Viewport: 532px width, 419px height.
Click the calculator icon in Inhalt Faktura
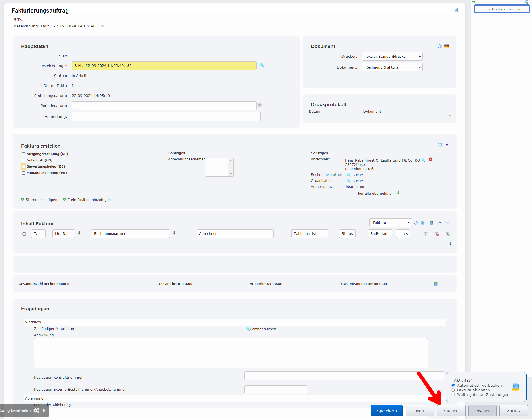click(431, 223)
